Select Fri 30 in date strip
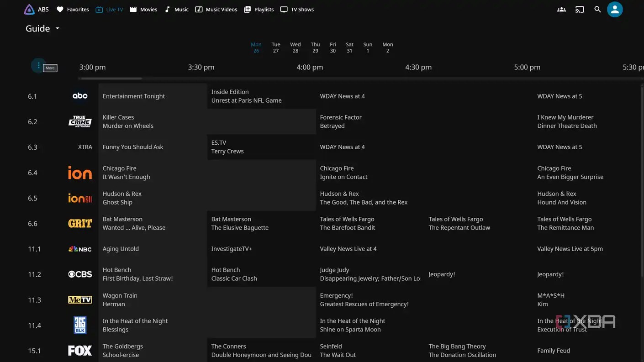The image size is (644, 362). click(x=333, y=47)
